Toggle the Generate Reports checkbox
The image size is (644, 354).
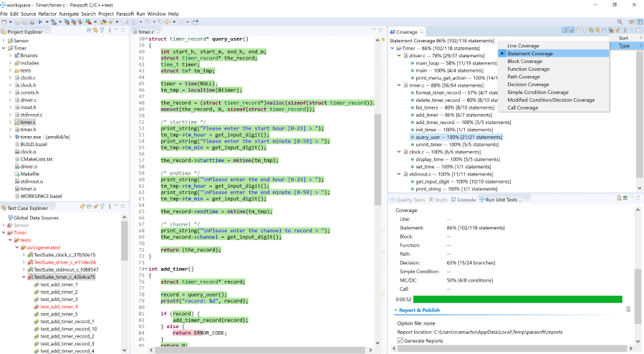click(x=400, y=340)
